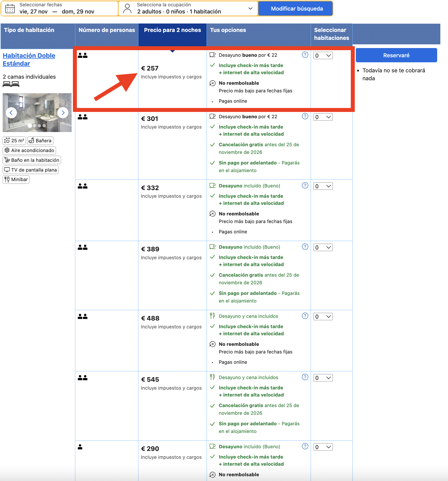Click the two-person occupancy icon beside € 332

coord(82,186)
